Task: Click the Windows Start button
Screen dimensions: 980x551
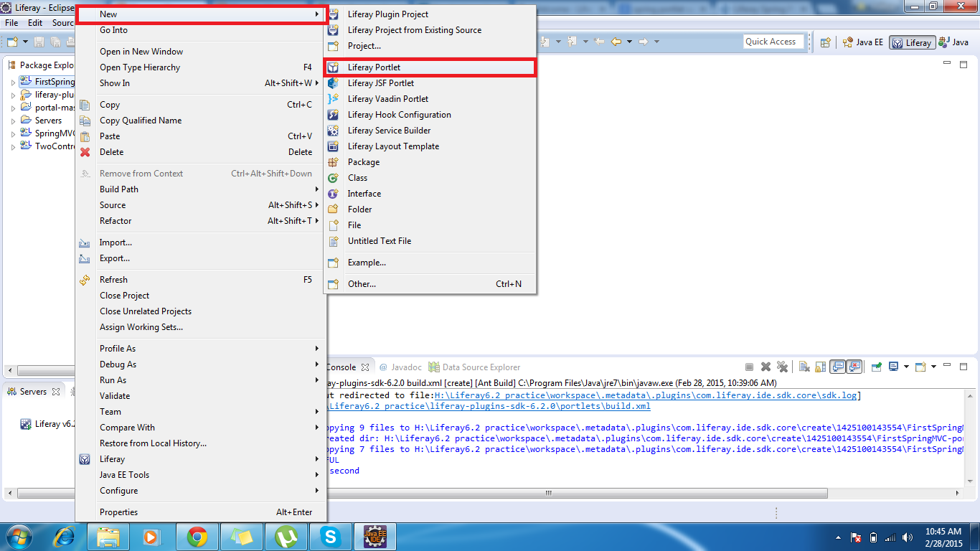Action: 19,537
